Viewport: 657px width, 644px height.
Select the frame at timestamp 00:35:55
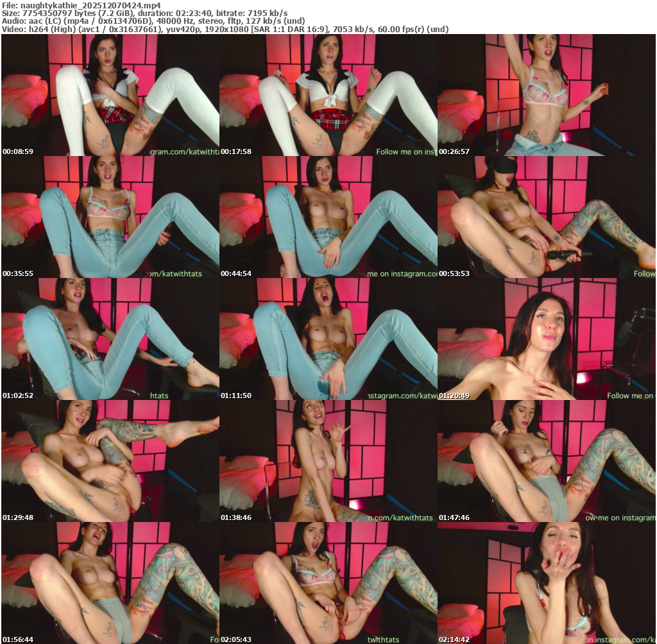110,217
